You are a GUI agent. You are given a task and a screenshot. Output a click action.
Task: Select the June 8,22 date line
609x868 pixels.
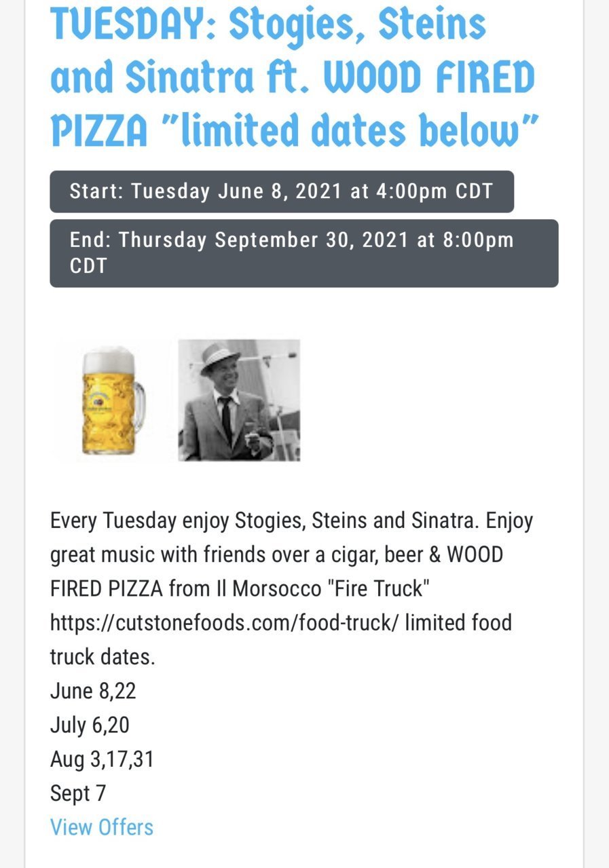tap(93, 691)
